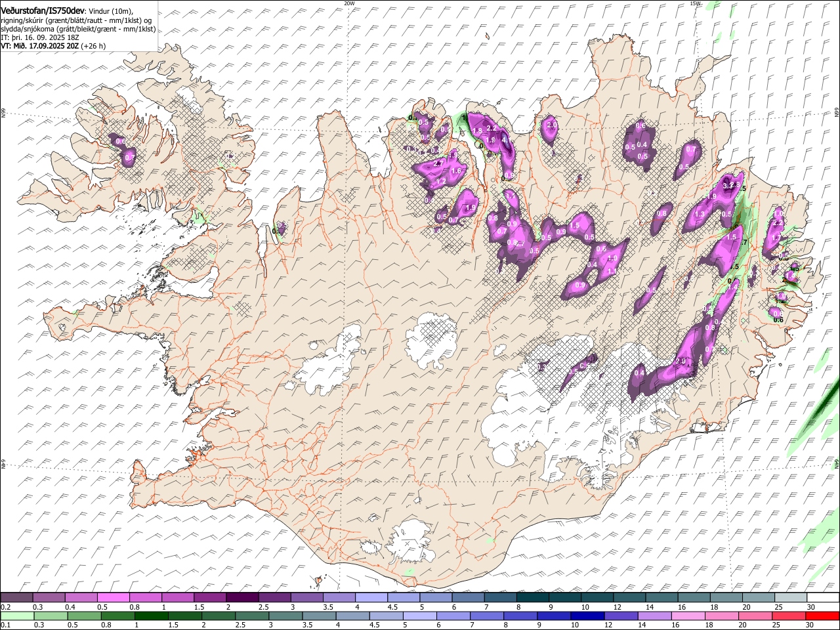
Task: Select bottom-row swatch between 6 and 7
Action: pyautogui.click(x=453, y=616)
